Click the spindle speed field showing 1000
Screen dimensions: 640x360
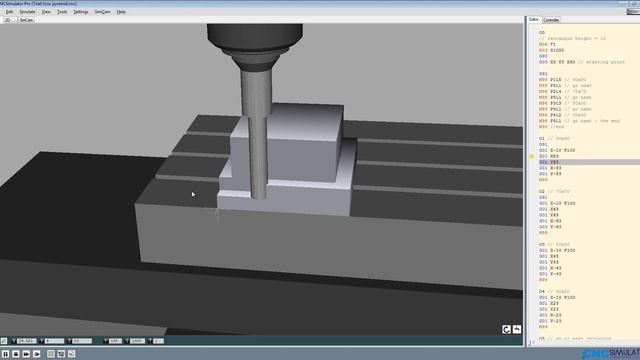(137, 341)
